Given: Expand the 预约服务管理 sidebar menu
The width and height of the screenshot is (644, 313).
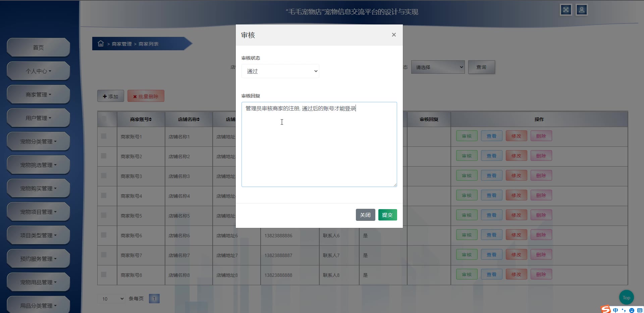Looking at the screenshot, I should tap(38, 259).
